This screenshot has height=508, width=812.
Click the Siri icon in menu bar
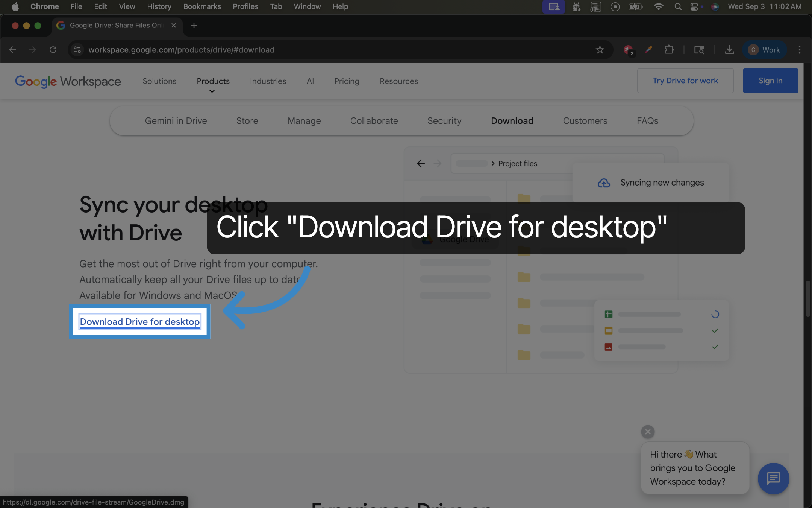pyautogui.click(x=715, y=6)
